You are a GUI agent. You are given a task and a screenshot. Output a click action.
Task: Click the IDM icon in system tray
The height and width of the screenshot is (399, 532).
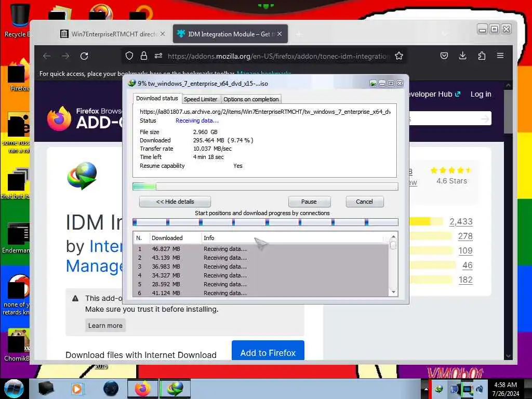[438, 389]
